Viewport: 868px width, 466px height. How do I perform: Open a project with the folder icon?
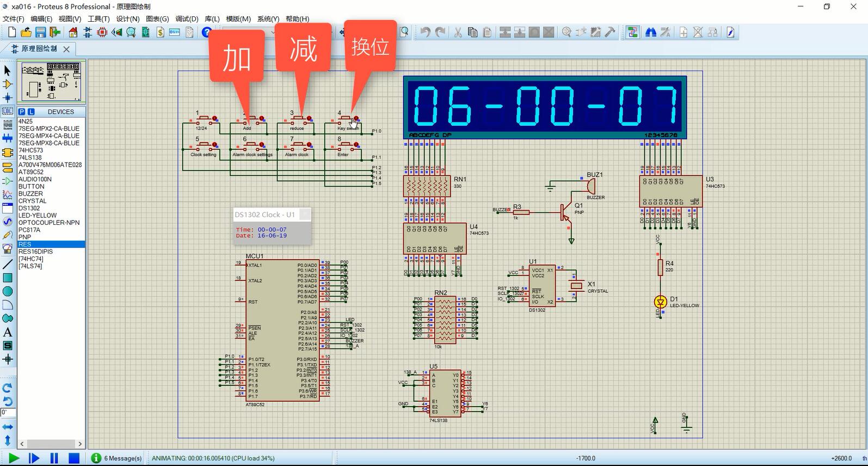(x=26, y=33)
